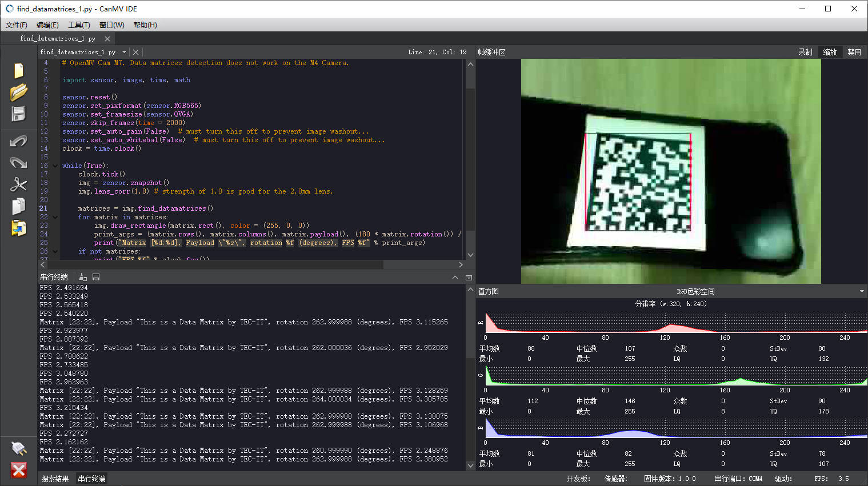868x486 pixels.
Task: Redo the edit with the redo arrow
Action: pyautogui.click(x=19, y=163)
